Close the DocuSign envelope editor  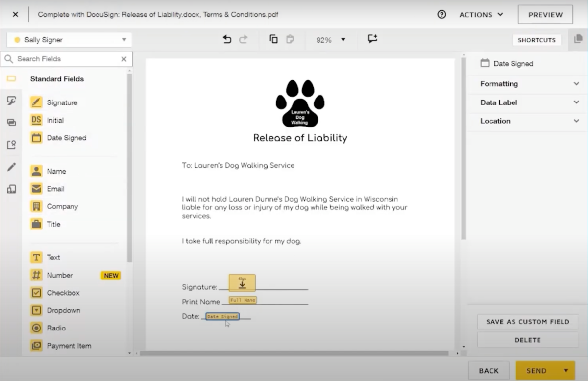15,14
